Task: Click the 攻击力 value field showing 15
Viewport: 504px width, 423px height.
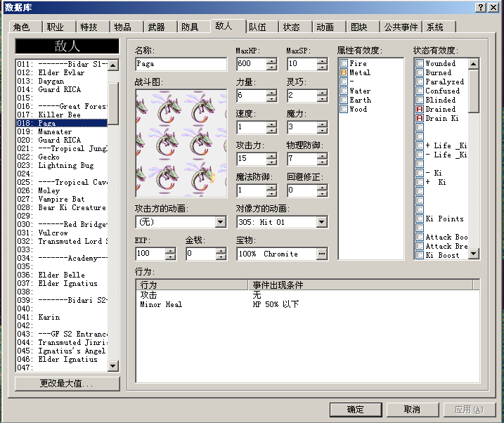Action: [252, 159]
